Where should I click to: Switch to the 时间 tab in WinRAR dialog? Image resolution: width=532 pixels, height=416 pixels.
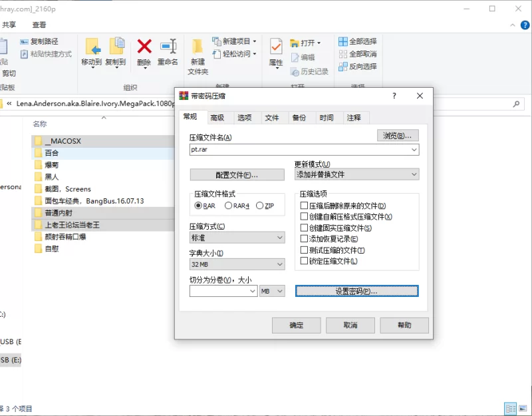pyautogui.click(x=327, y=118)
